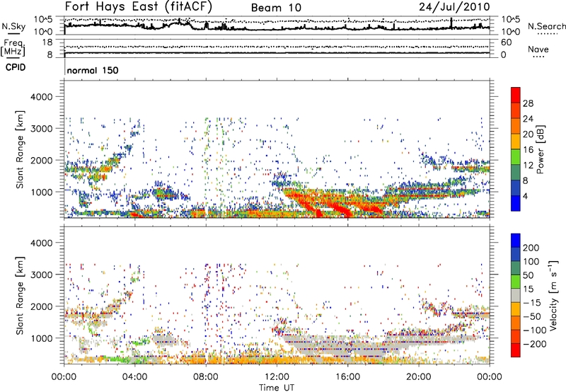Click the 'CPID' row label
The image size is (566, 392).
click(16, 67)
